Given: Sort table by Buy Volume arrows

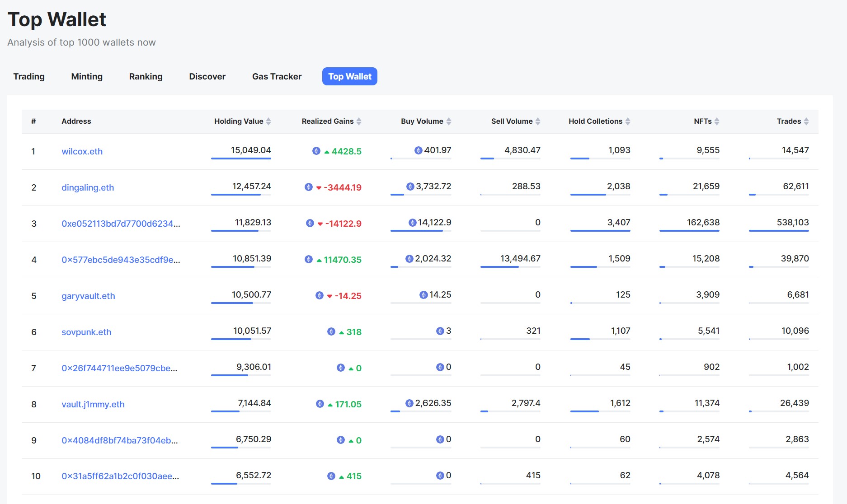Looking at the screenshot, I should tap(449, 121).
